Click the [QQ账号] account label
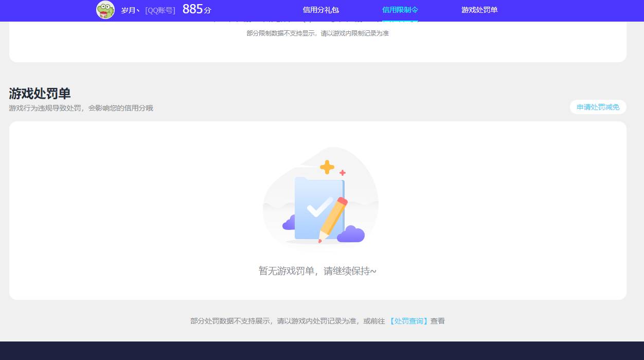 [x=159, y=10]
